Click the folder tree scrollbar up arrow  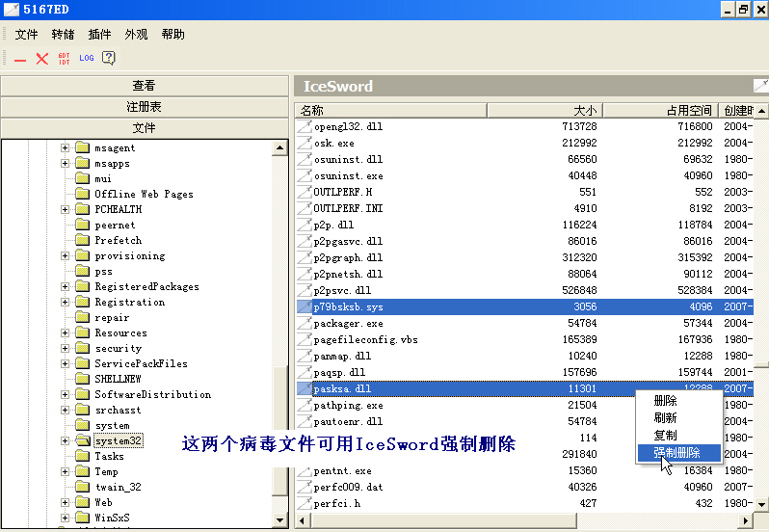point(279,147)
